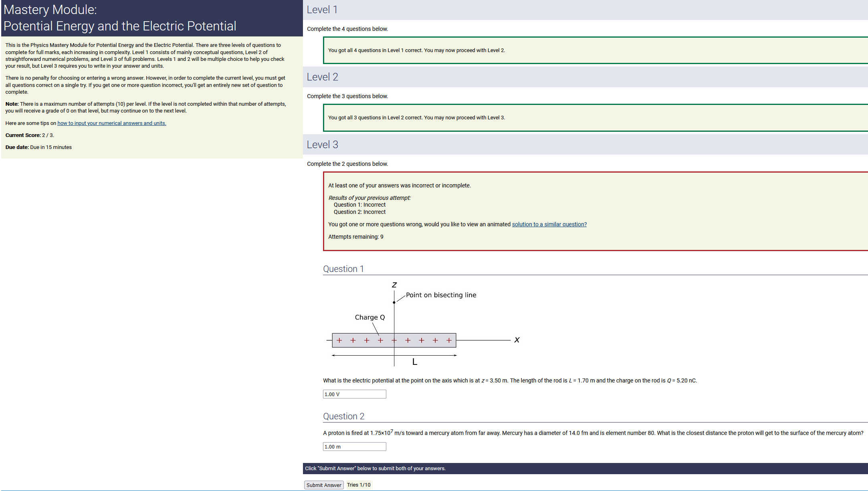Click the 'Attempts remaining: 9' text
This screenshot has height=491, width=868.
355,237
